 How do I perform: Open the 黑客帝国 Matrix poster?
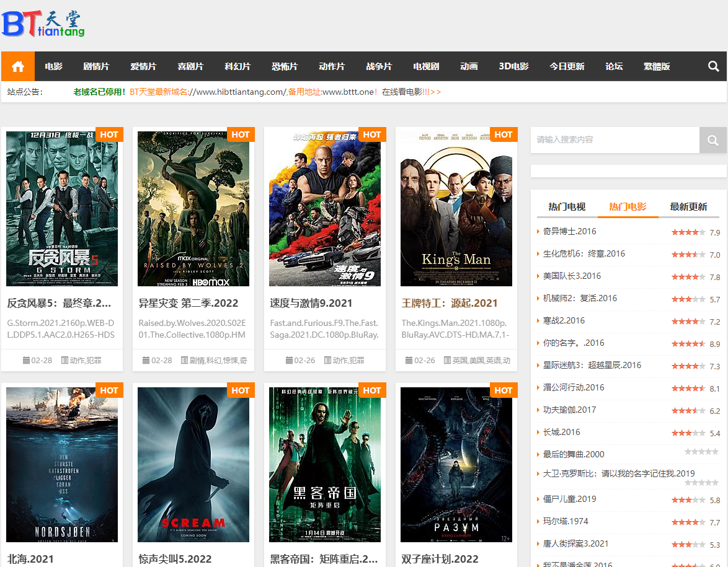click(x=324, y=465)
